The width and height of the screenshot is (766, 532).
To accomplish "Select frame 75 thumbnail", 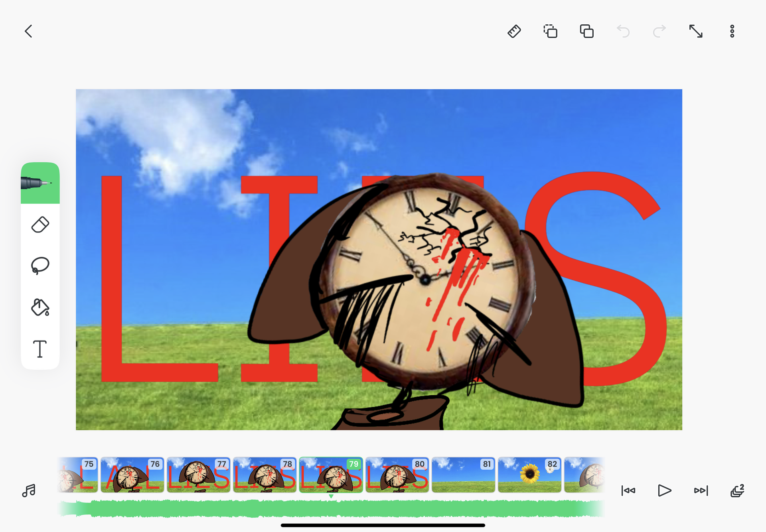I will (x=78, y=475).
